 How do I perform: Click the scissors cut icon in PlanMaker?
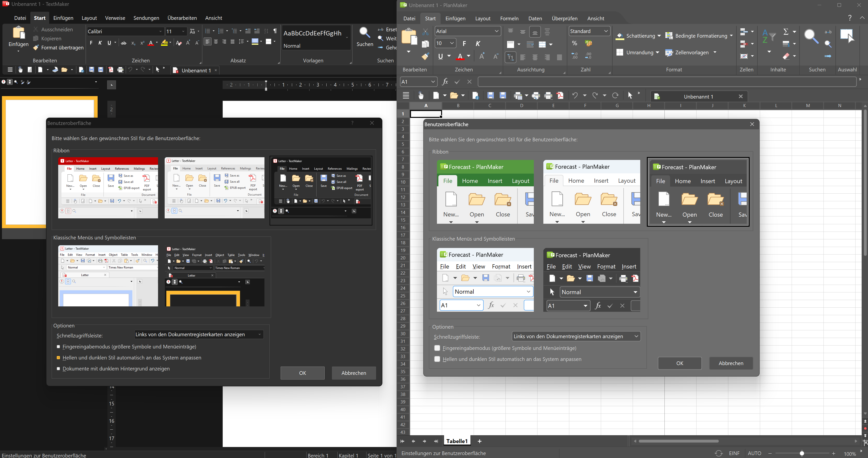426,32
